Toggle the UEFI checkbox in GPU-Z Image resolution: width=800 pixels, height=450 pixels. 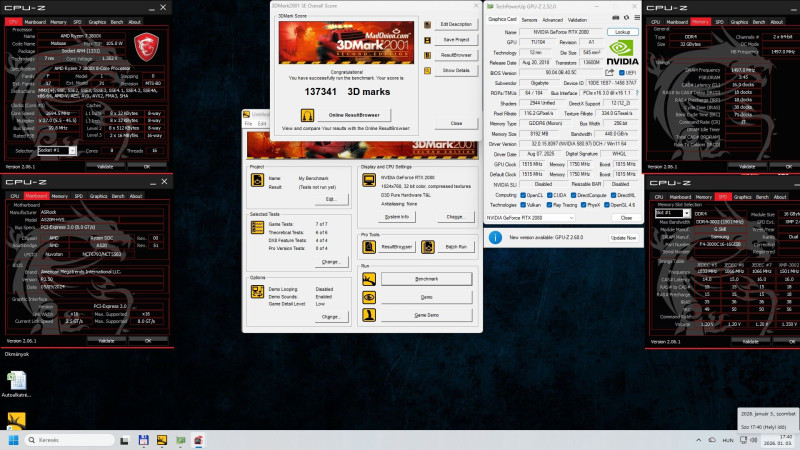[621, 73]
